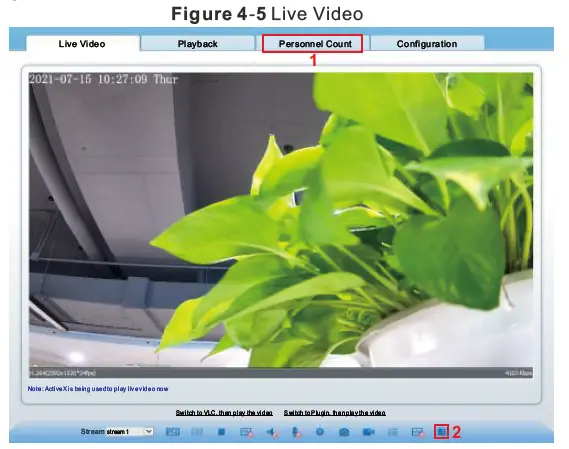Viewport: 569px width, 449px height.
Task: Open the Personnel Count tab
Action: point(312,44)
